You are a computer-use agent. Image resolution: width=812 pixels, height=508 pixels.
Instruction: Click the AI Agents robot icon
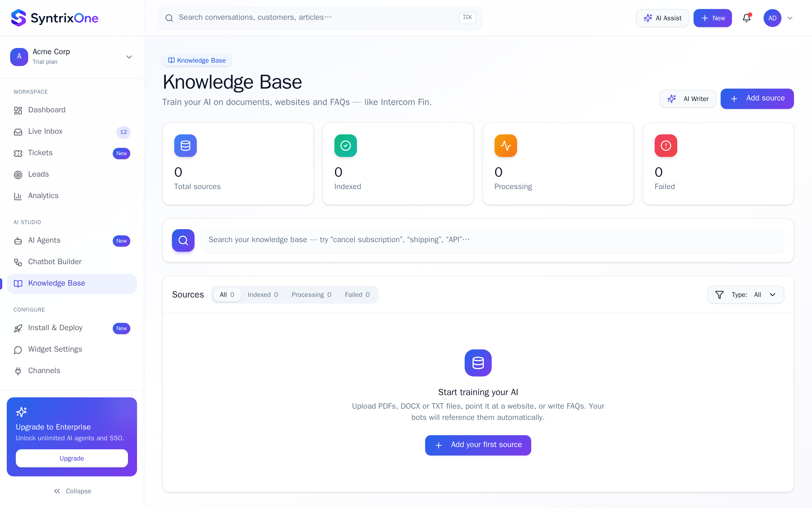coord(18,241)
